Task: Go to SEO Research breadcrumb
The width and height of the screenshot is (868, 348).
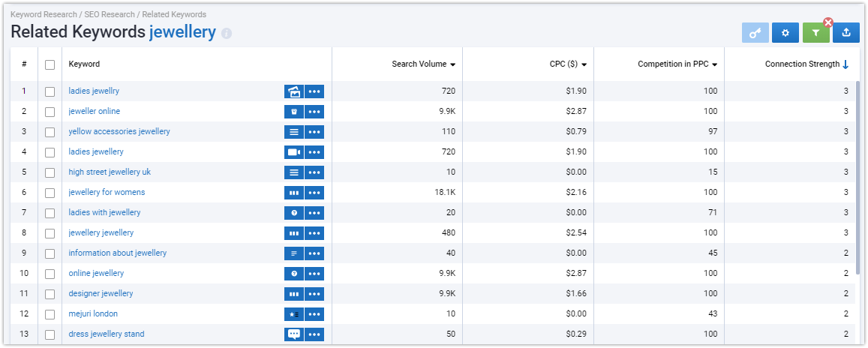Action: (110, 14)
